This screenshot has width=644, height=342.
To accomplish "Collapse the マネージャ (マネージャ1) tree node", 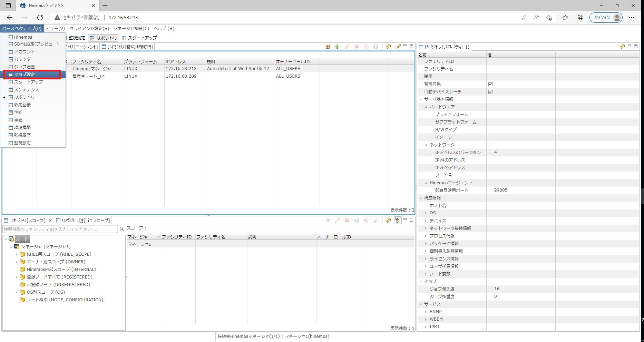I will 11,247.
